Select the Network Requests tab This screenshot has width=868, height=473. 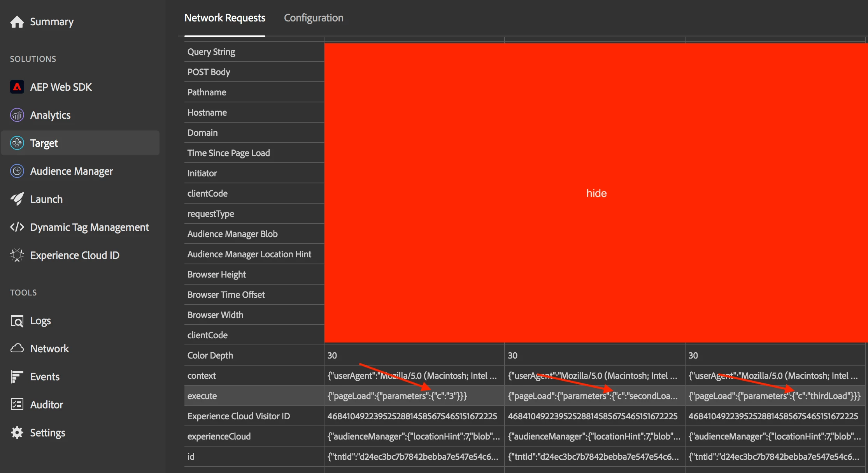(x=224, y=18)
